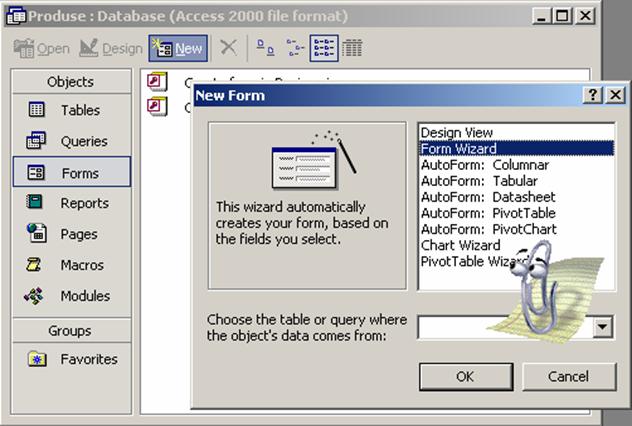Minimize the Produse database window
Image resolution: width=632 pixels, height=426 pixels.
click(542, 16)
